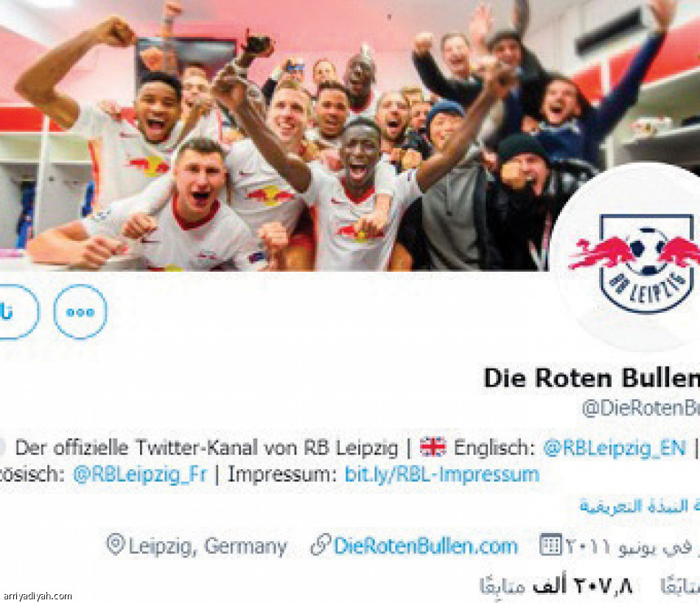Click the partially visible follow button
The width and height of the screenshot is (700, 603).
click(x=18, y=311)
